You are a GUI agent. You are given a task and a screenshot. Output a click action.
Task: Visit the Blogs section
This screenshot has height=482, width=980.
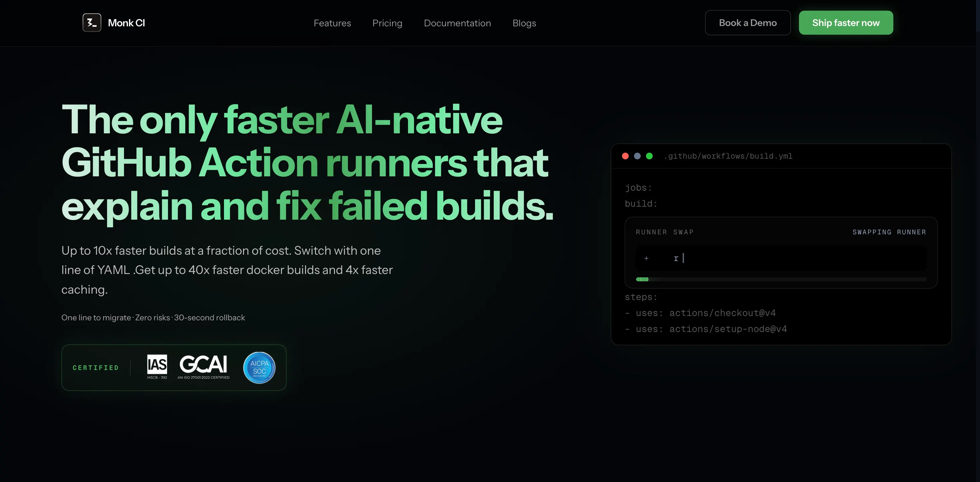(x=524, y=23)
